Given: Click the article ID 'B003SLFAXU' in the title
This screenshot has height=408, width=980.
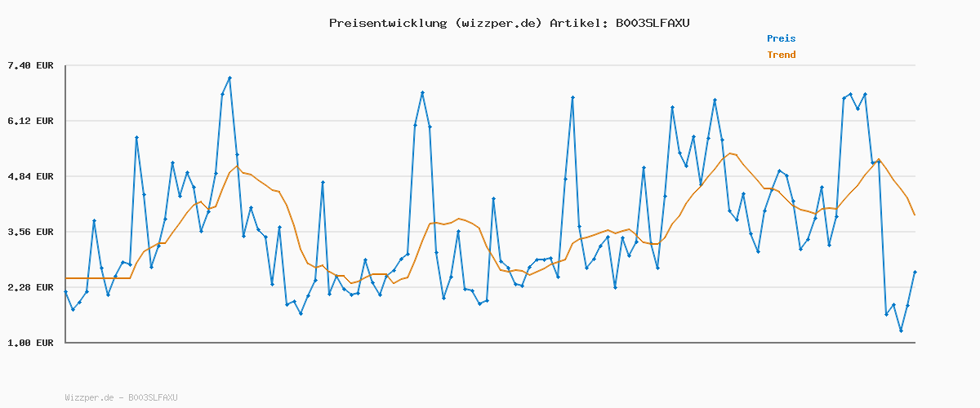Looking at the screenshot, I should (648, 23).
